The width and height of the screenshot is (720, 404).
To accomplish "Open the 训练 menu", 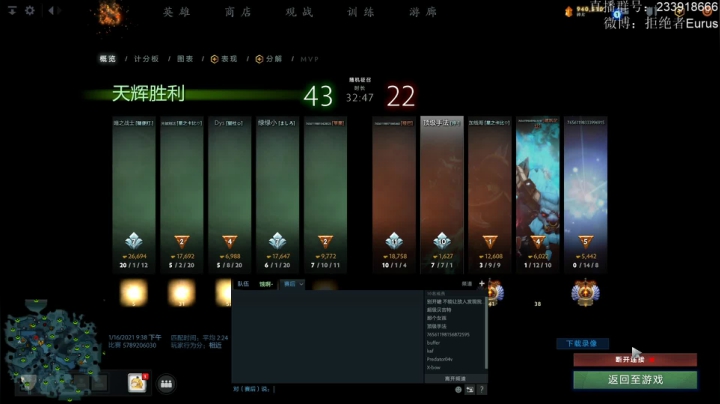I will click(360, 12).
